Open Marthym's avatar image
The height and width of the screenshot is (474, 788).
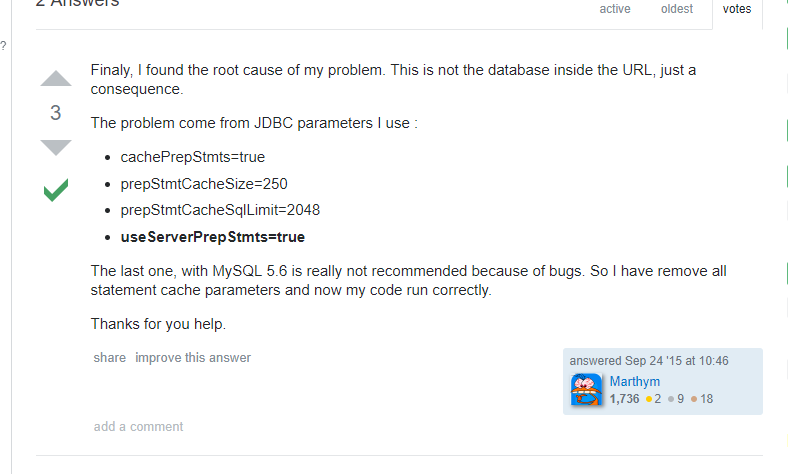586,390
